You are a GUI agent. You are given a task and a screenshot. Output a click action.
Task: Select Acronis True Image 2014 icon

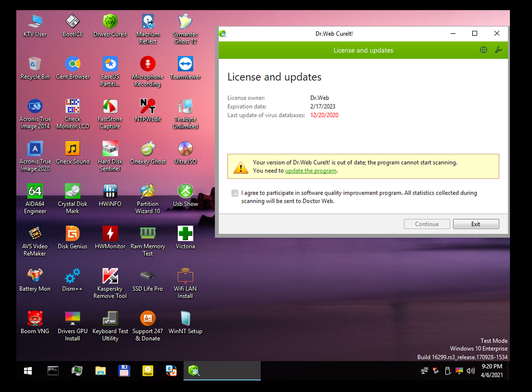[x=35, y=114]
